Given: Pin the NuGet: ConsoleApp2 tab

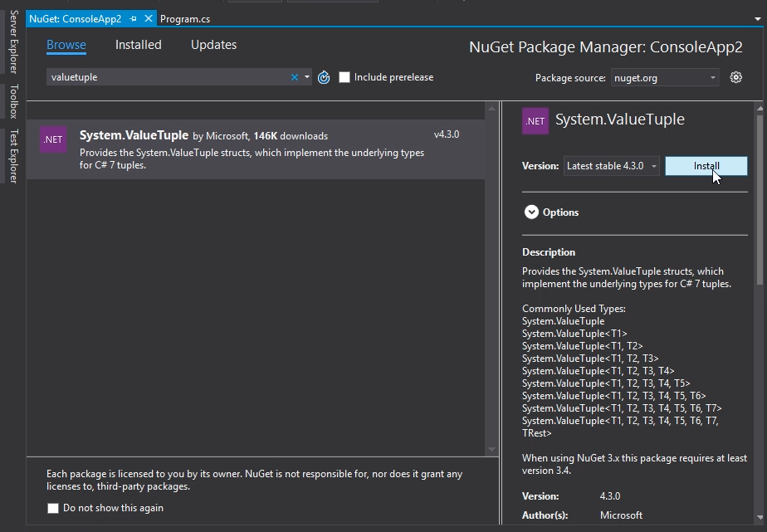Looking at the screenshot, I should (x=133, y=19).
